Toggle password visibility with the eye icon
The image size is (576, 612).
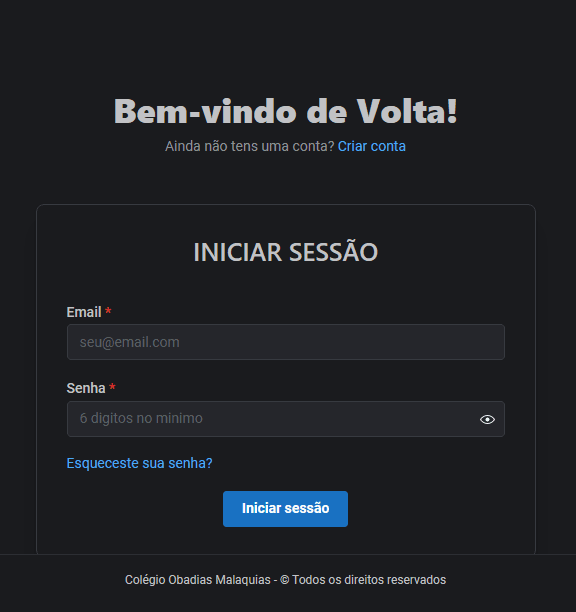point(487,419)
